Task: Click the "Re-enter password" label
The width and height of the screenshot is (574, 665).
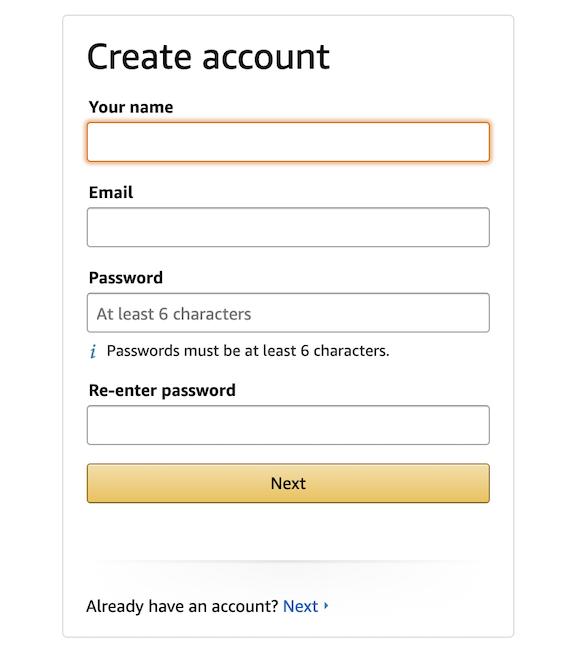Action: pos(162,390)
